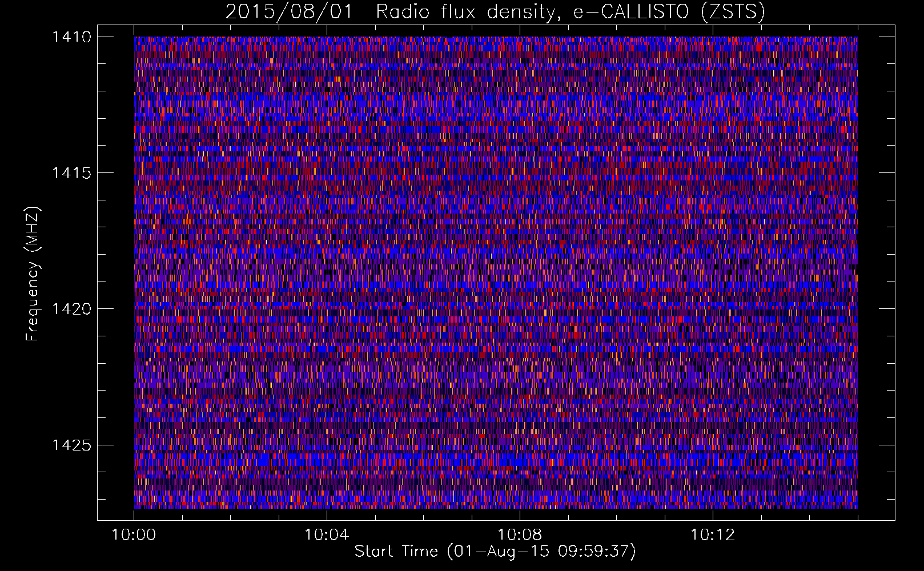Click the 'Start Time (01-Aug-15 09:59:37)' label
The height and width of the screenshot is (571, 924).
[495, 552]
